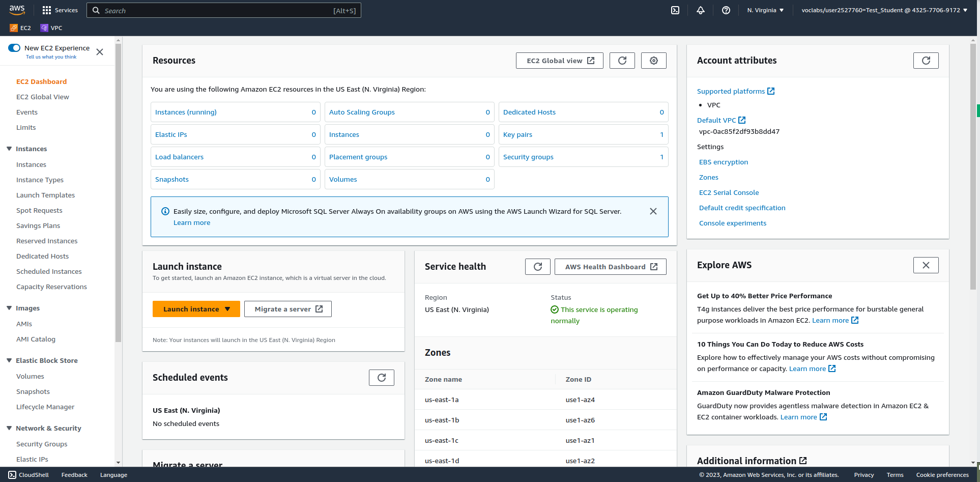Turn off the New EC2 Experience toggle
Viewport: 980px width, 482px height.
14,47
